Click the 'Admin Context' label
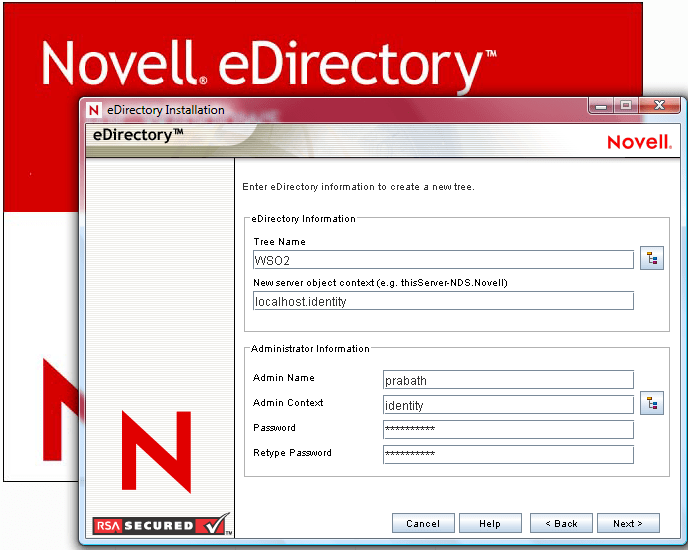The height and width of the screenshot is (550, 688). click(288, 403)
